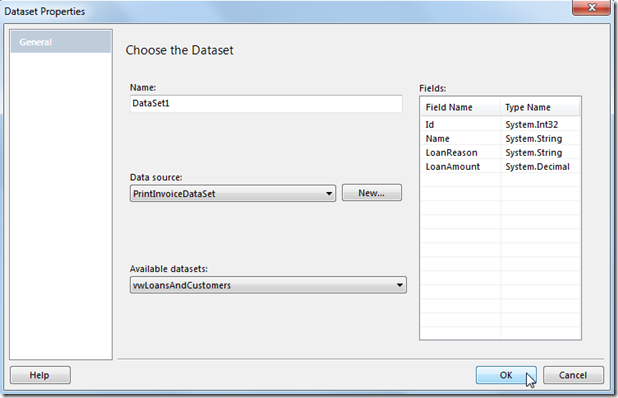This screenshot has height=398, width=618.
Task: Select the vwLoansAndCustomers combo box
Action: point(268,285)
